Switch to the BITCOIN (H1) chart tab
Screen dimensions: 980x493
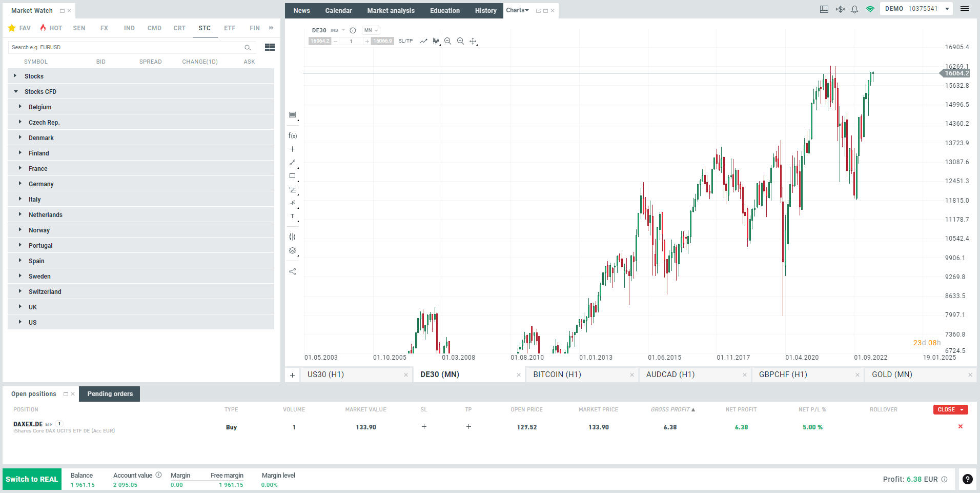click(x=556, y=374)
